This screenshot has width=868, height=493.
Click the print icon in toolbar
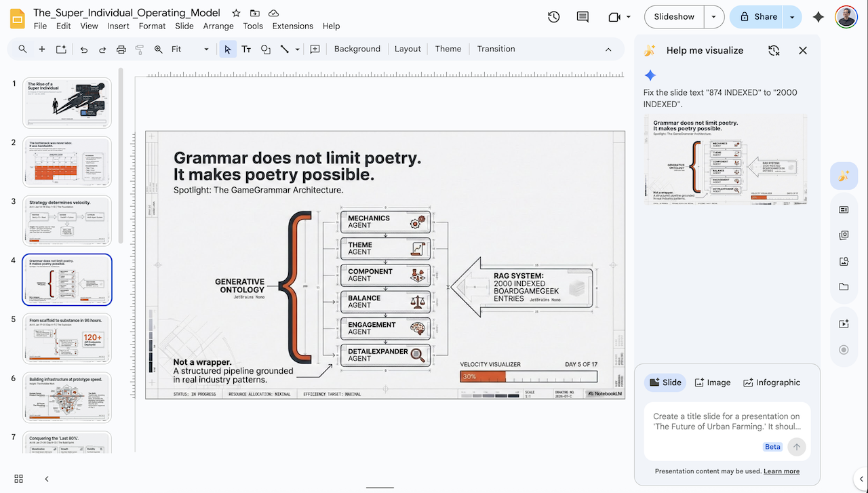point(121,49)
